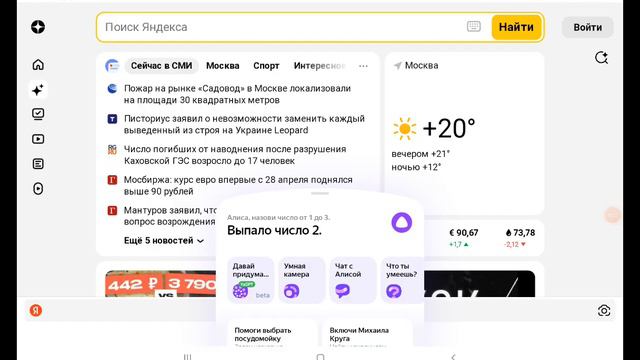This screenshot has height=360, width=640.
Task: Open the video play sidebar icon
Action: 38,139
